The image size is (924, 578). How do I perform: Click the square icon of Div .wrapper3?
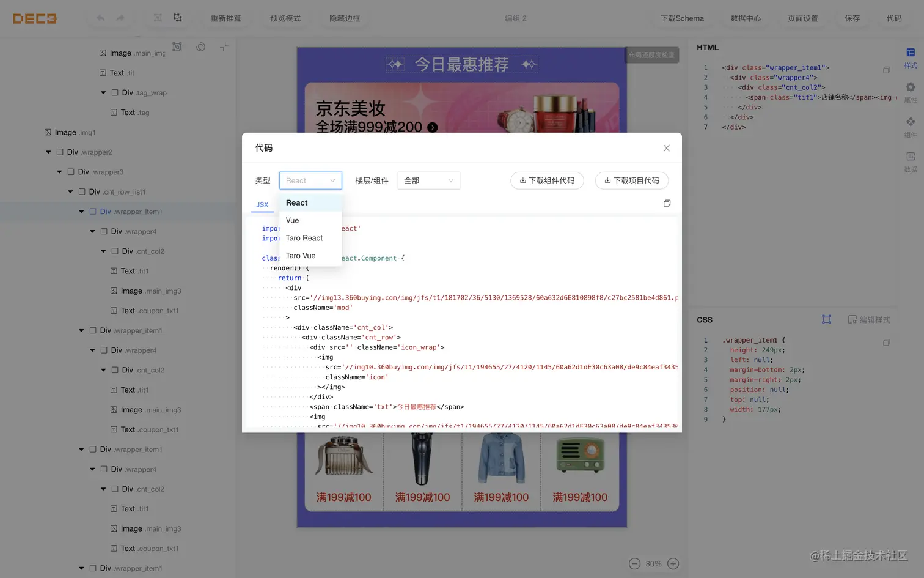point(71,172)
